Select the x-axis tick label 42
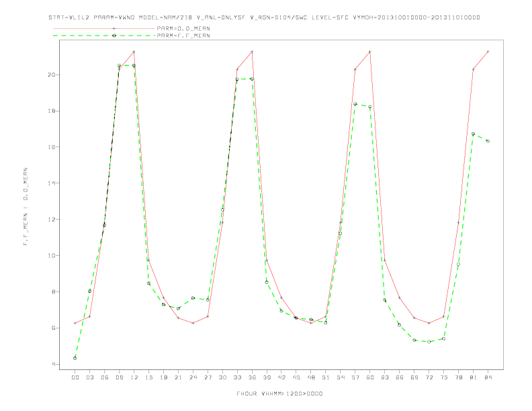This screenshot has height=411, width=532. [x=281, y=377]
